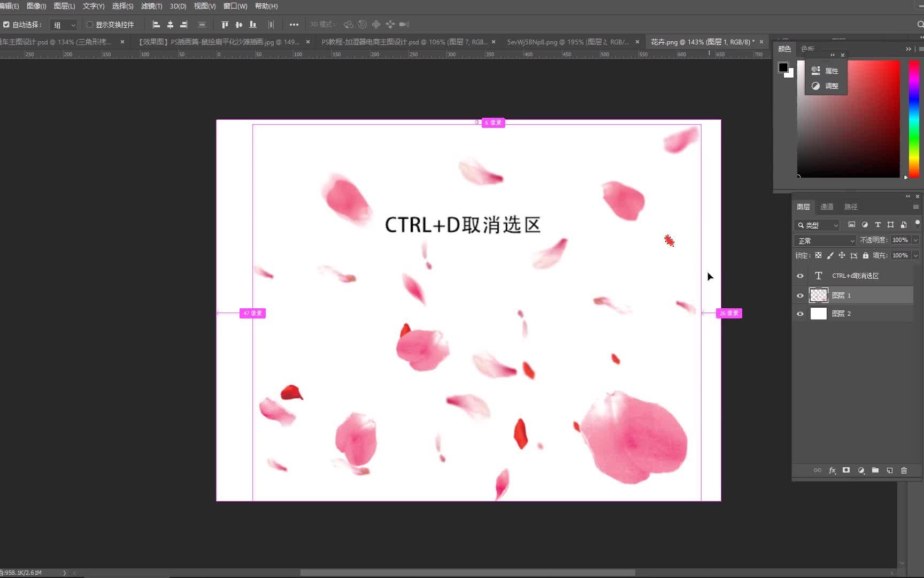Open the 填充 fill dropdown arrow
Image resolution: width=924 pixels, height=578 pixels.
[915, 256]
